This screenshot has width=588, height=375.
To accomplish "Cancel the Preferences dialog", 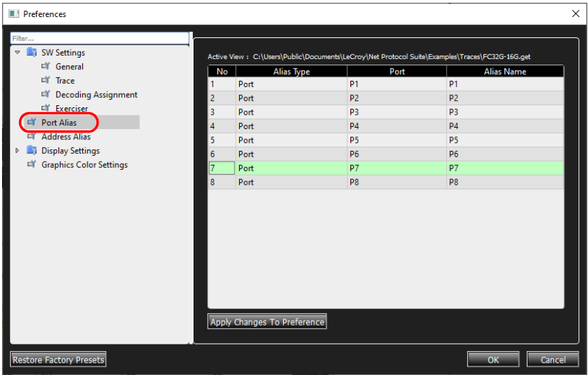I will tap(553, 359).
